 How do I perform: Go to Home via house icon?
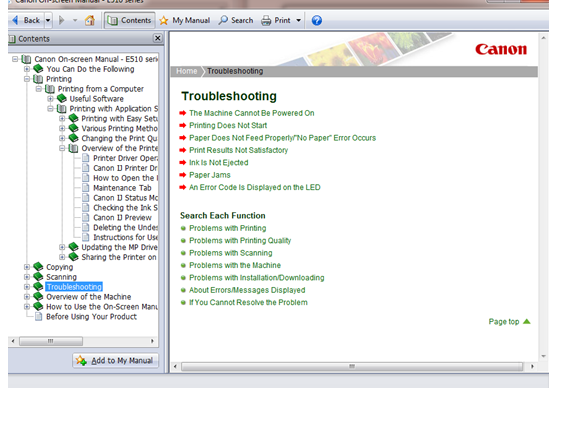90,20
